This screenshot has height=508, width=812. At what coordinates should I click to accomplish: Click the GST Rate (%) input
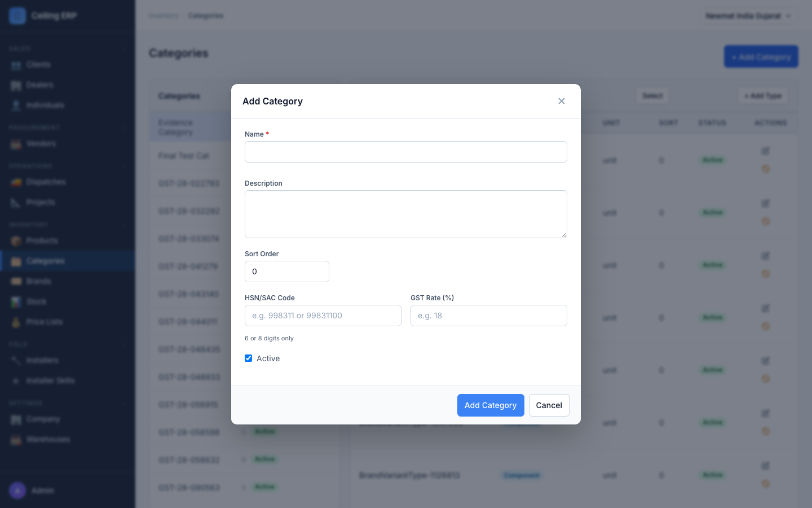coord(489,316)
